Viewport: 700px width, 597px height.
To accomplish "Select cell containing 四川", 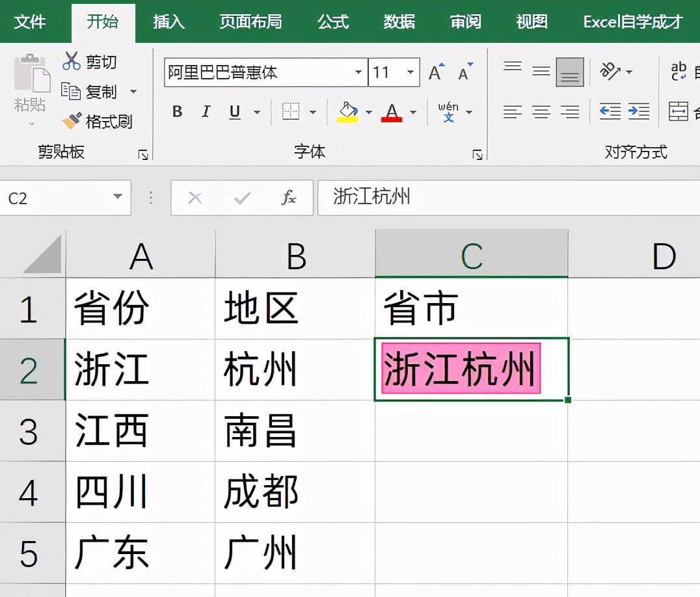I will point(141,492).
